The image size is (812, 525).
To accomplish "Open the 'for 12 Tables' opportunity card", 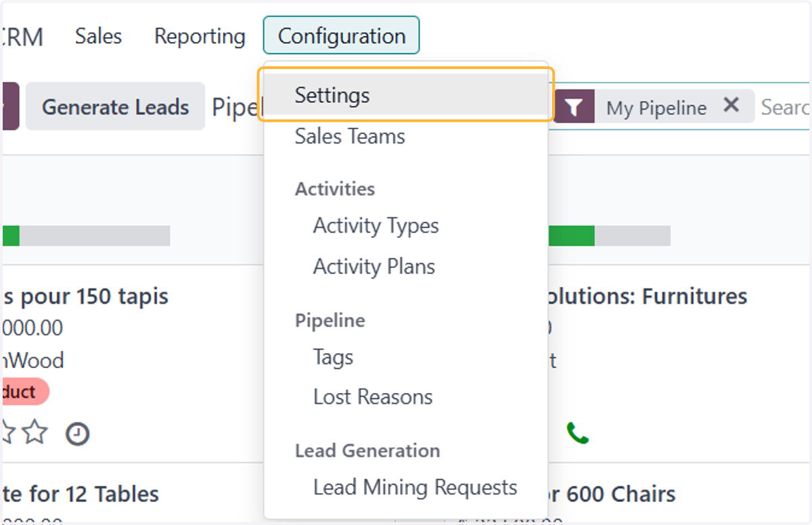I will tap(81, 494).
